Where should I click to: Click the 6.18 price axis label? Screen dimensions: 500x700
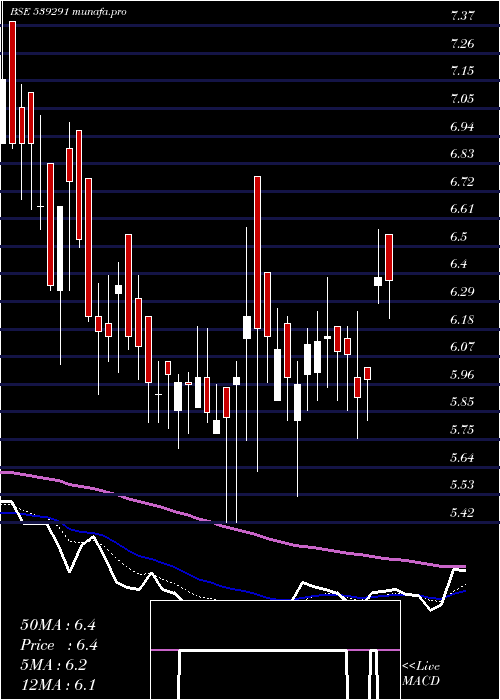click(462, 319)
